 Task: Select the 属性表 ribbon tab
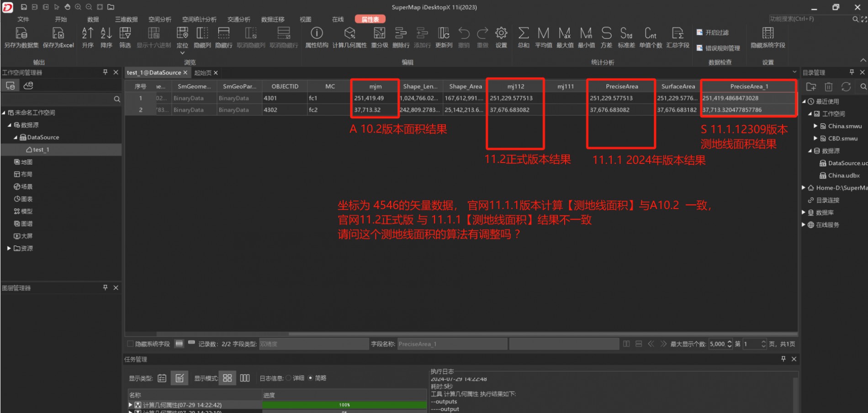coord(370,19)
